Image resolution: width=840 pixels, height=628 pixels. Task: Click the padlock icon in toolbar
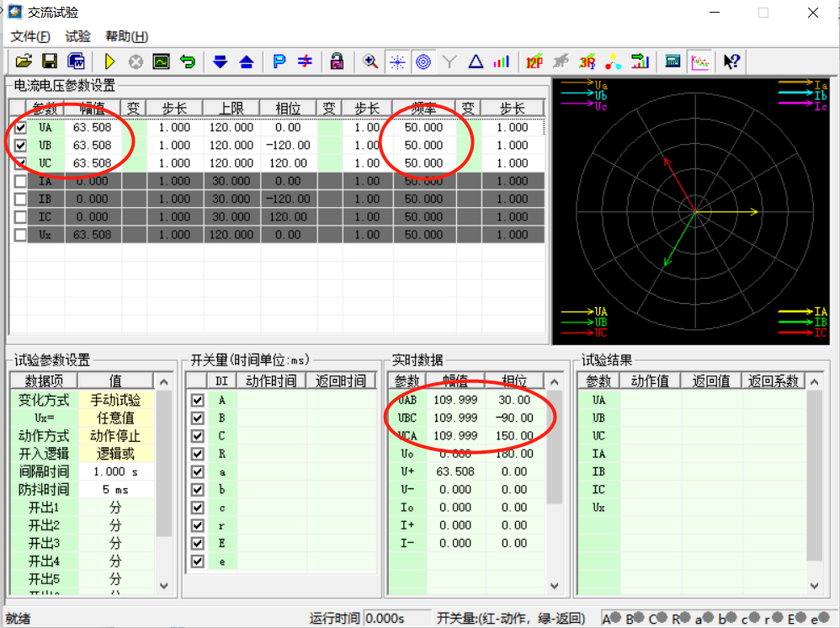(x=337, y=61)
